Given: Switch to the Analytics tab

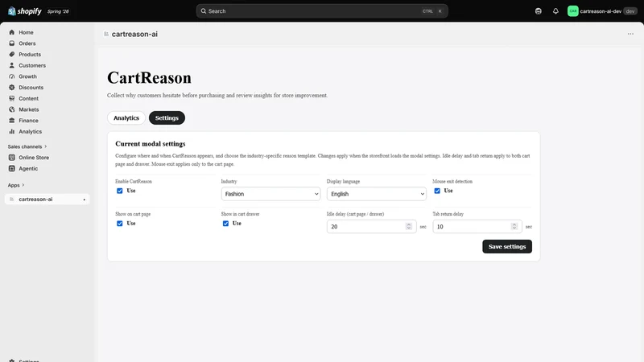Looking at the screenshot, I should (x=126, y=117).
